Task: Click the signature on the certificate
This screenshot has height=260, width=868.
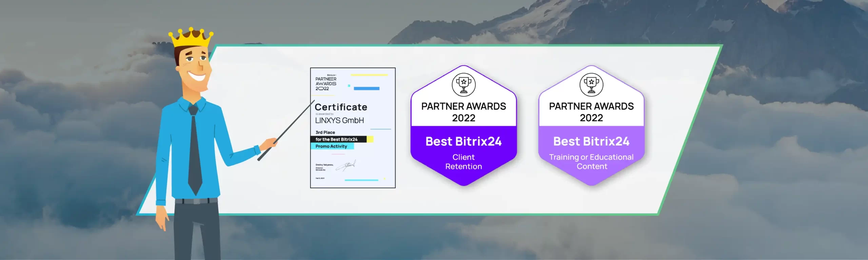Action: coord(346,166)
